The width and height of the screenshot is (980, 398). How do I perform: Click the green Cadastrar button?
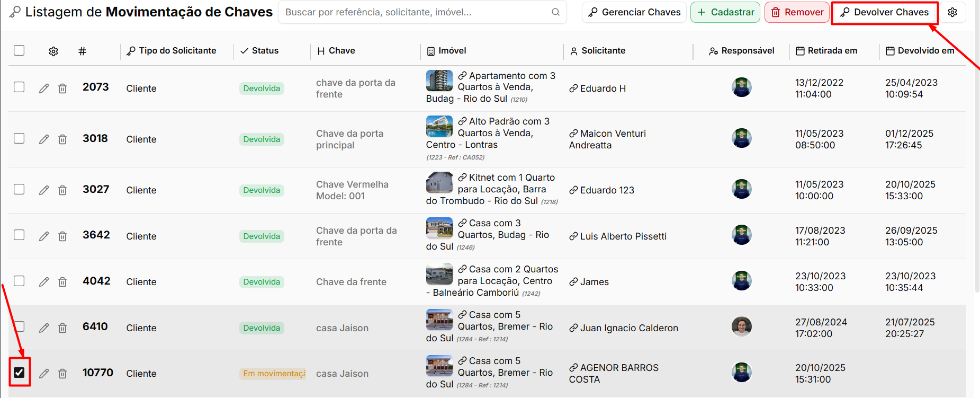tap(725, 12)
